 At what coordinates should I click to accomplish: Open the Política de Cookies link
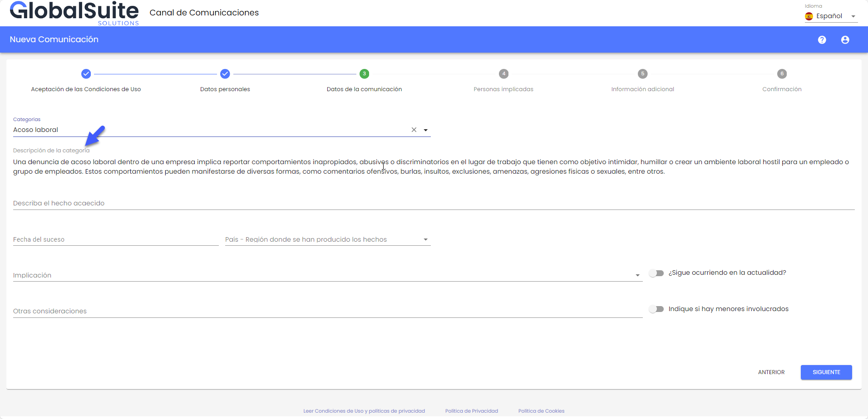pos(541,411)
